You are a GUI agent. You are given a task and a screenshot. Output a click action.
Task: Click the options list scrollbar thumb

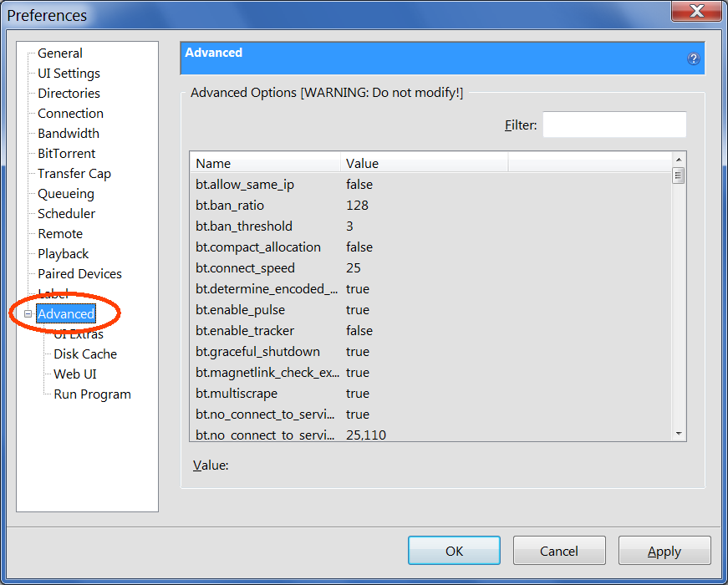click(x=679, y=176)
